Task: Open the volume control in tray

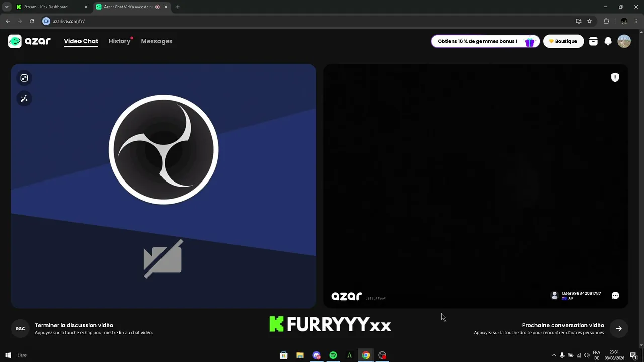Action: point(587,355)
